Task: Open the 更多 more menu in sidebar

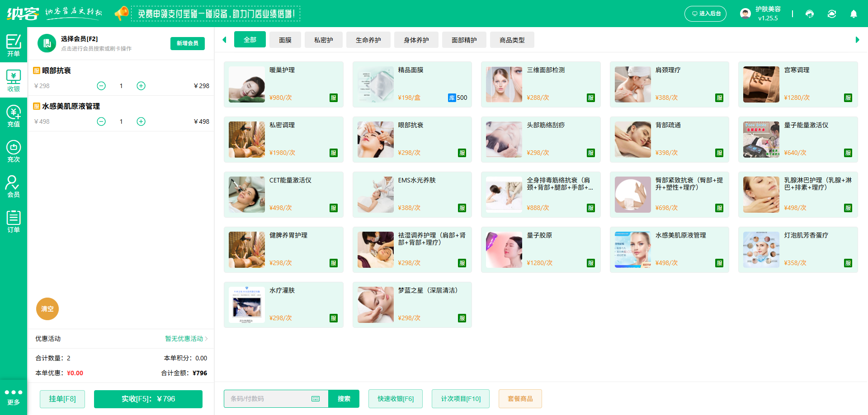Action: tap(14, 397)
